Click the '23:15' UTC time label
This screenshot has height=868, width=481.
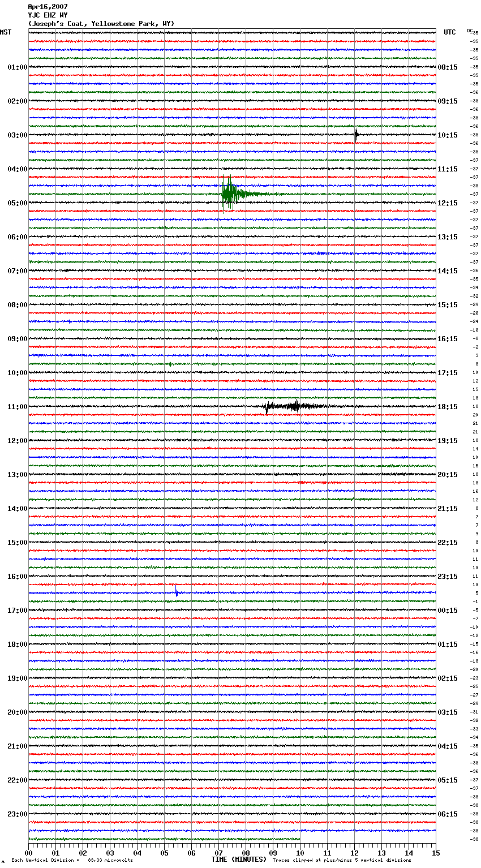tap(448, 577)
